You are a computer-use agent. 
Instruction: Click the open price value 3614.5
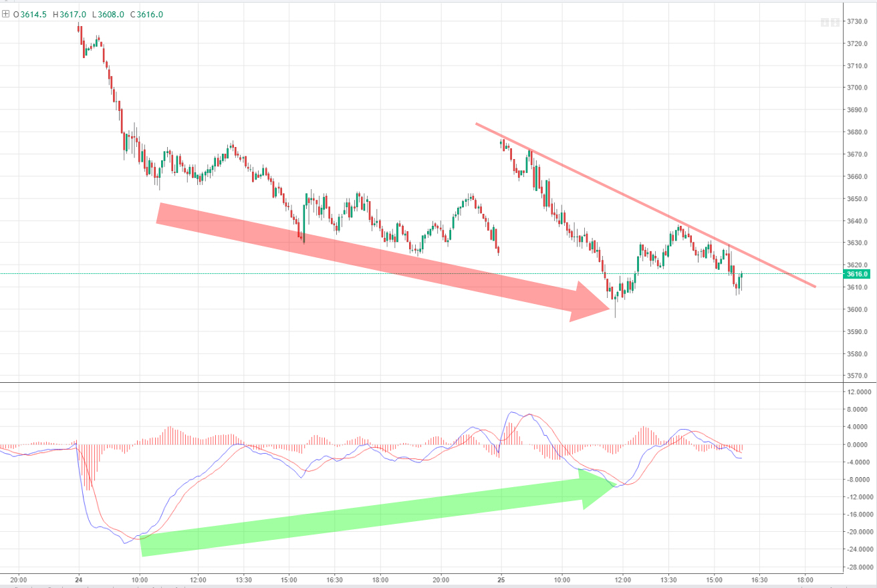click(x=33, y=15)
